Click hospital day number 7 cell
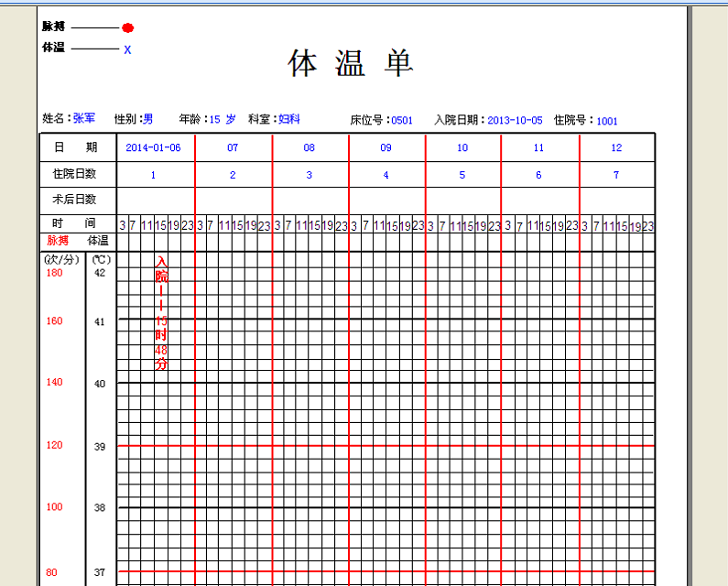The image size is (728, 586). (616, 175)
